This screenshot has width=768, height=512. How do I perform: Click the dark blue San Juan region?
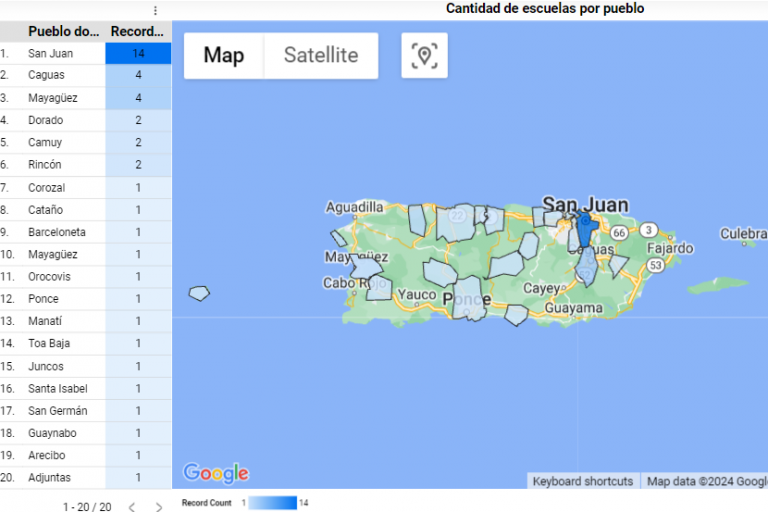coord(586,232)
